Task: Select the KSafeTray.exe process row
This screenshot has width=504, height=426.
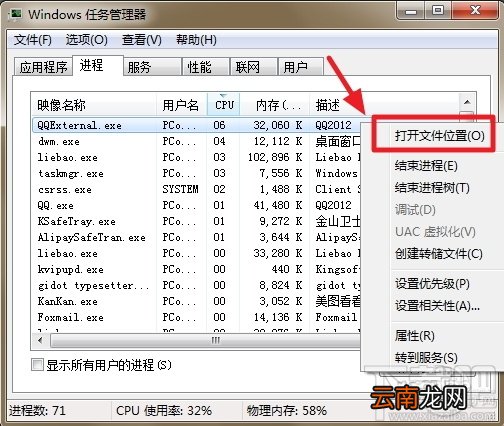Action: [x=197, y=221]
